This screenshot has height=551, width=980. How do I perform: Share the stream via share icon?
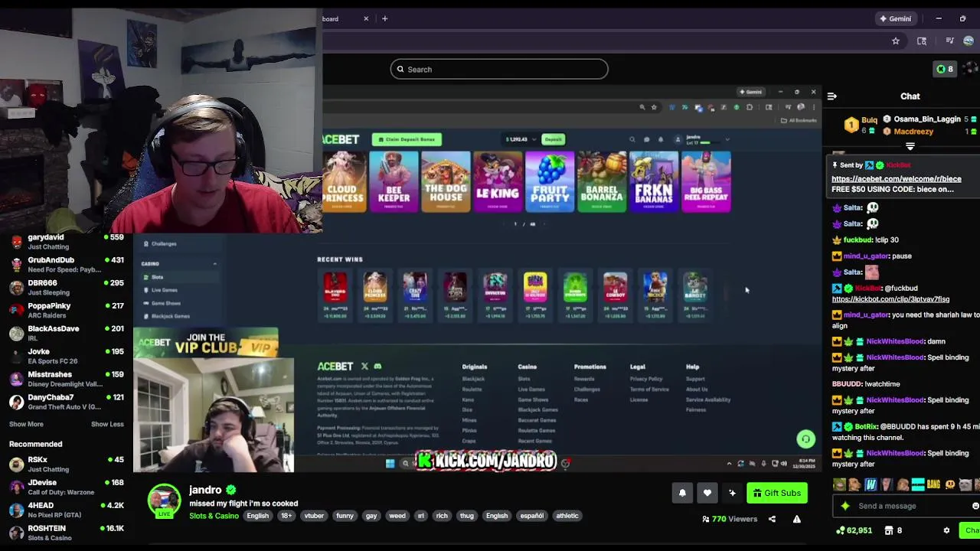(x=772, y=519)
